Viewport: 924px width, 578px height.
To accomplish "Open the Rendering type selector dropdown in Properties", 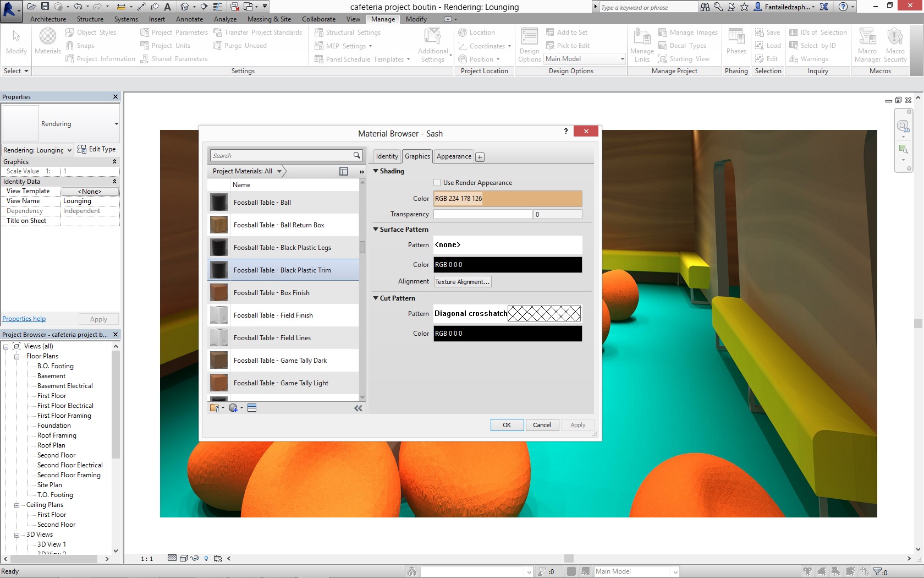I will coord(117,124).
